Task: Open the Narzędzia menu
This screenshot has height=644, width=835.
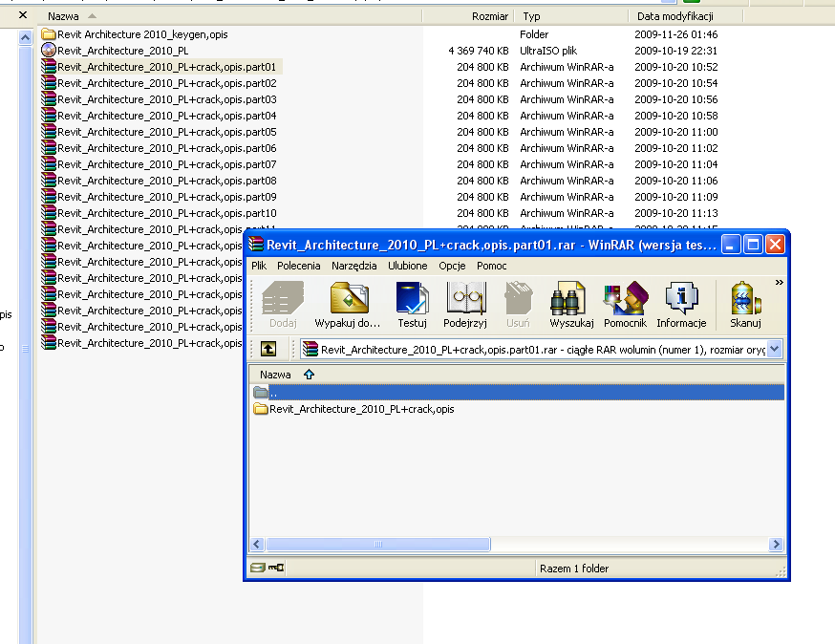Action: (354, 266)
